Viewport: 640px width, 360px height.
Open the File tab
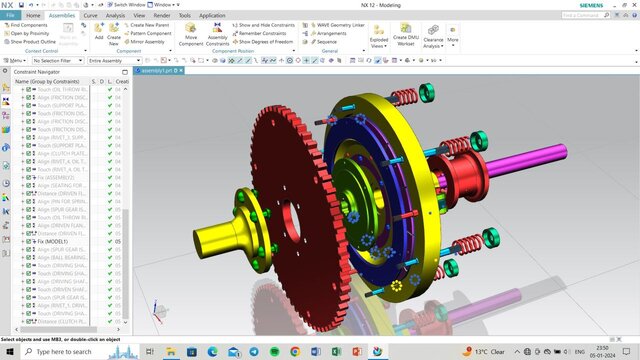[11, 16]
